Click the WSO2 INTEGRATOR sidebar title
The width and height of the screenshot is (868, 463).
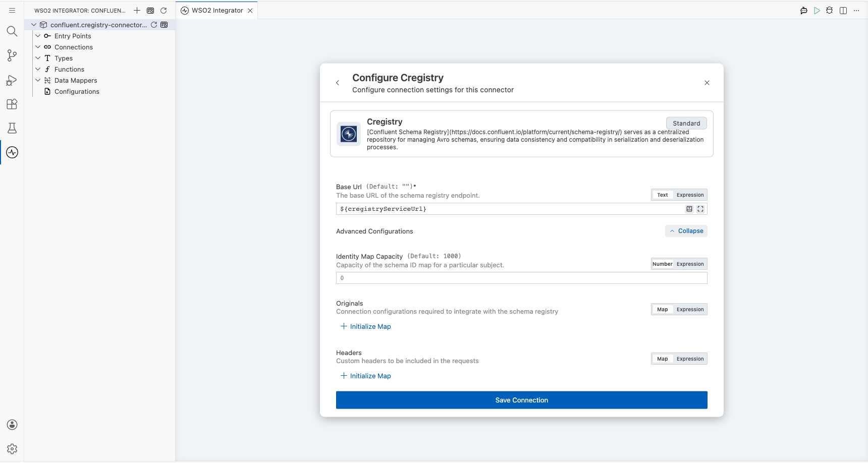click(x=80, y=11)
